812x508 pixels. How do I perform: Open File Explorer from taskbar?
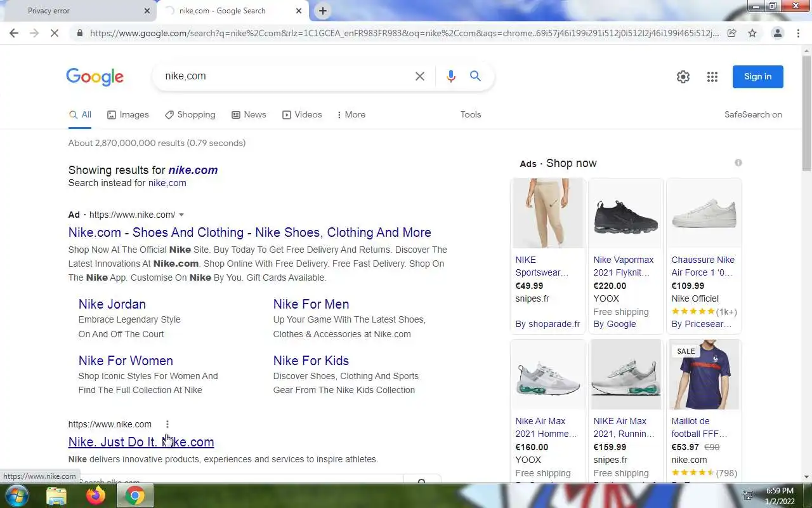click(x=56, y=495)
